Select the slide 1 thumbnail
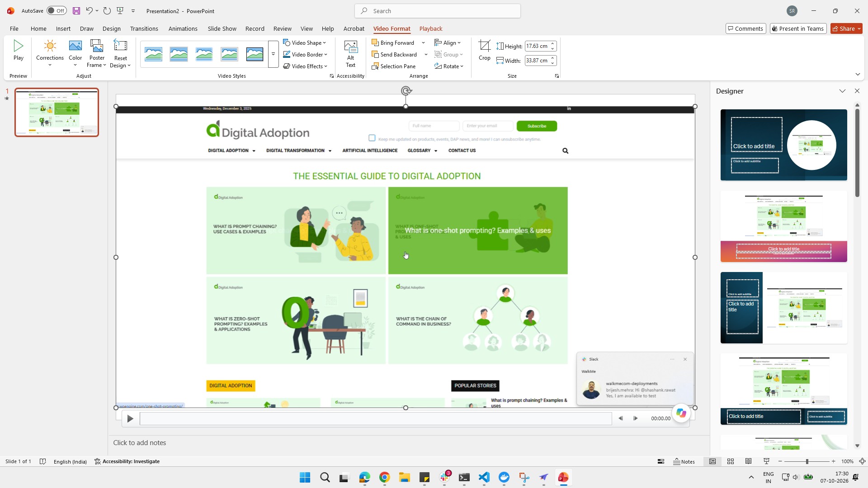The width and height of the screenshot is (868, 488). (57, 112)
